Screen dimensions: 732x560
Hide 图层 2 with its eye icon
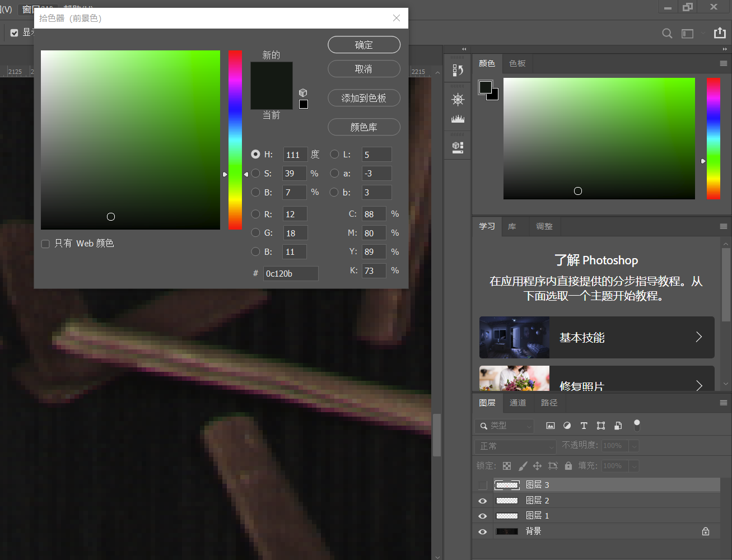pyautogui.click(x=482, y=501)
